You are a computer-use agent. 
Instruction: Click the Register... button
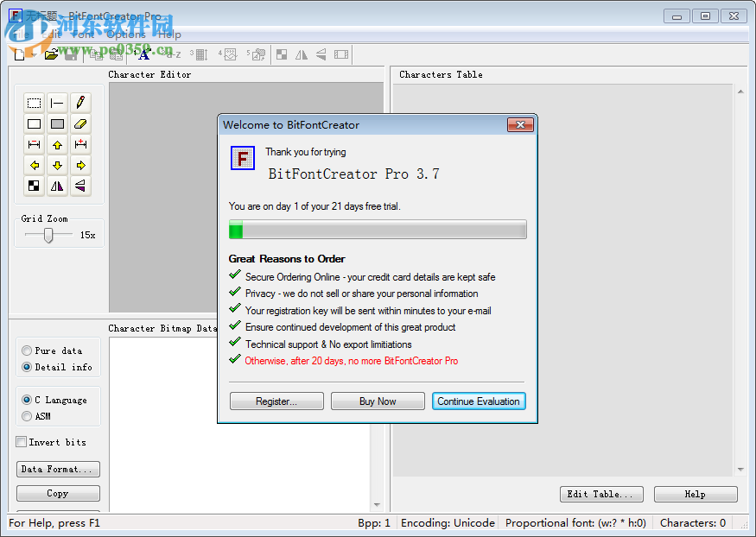[x=276, y=401]
